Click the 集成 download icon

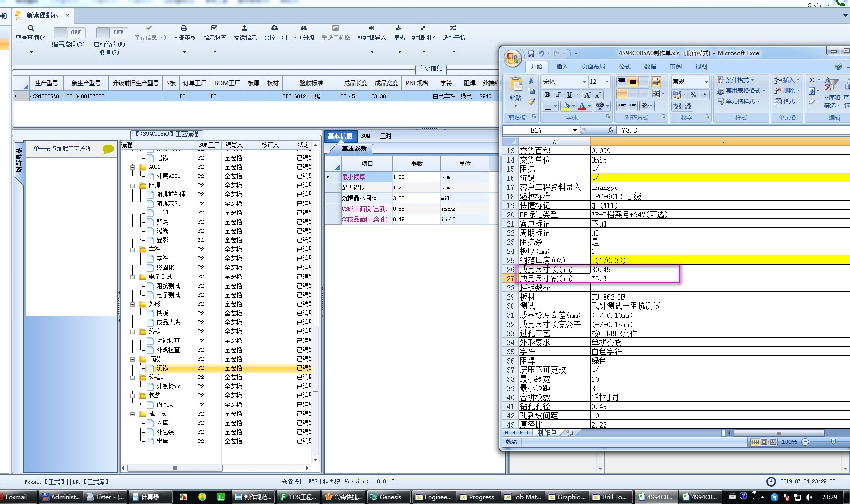point(399,28)
